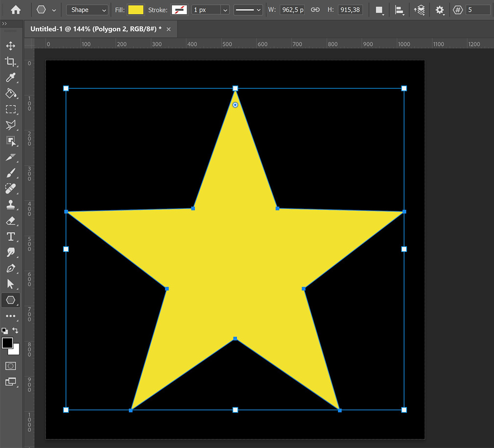Viewport: 494px width, 448px height.
Task: Select the Crop tool
Action: coord(10,62)
